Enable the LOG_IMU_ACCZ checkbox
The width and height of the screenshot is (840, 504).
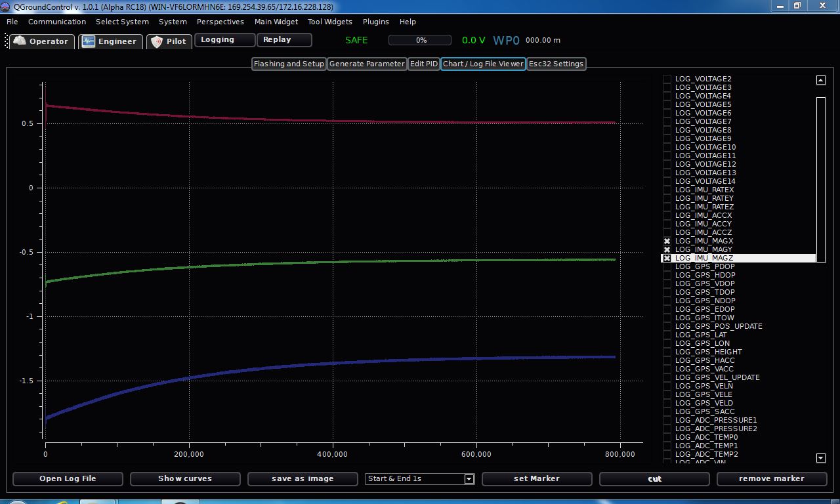click(667, 233)
